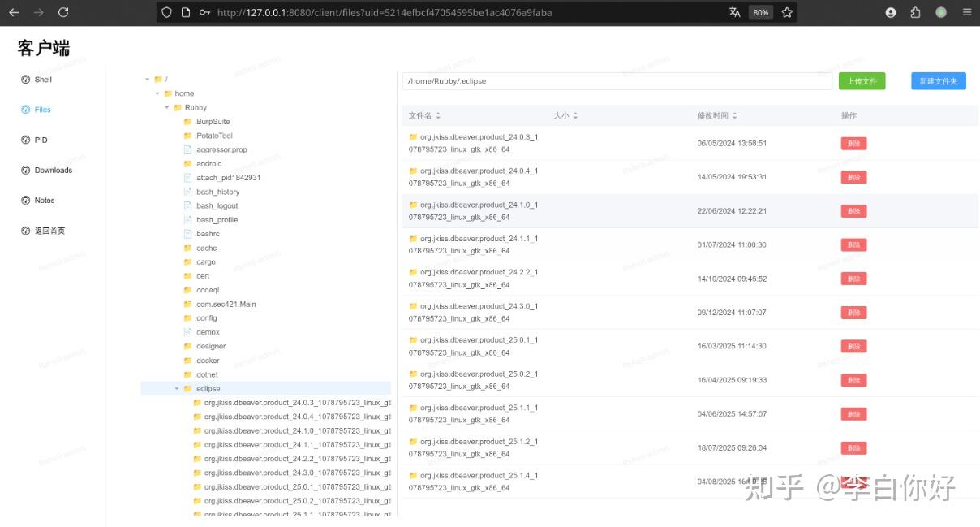Open the browser account icon
This screenshot has height=527, width=980.
(x=891, y=12)
